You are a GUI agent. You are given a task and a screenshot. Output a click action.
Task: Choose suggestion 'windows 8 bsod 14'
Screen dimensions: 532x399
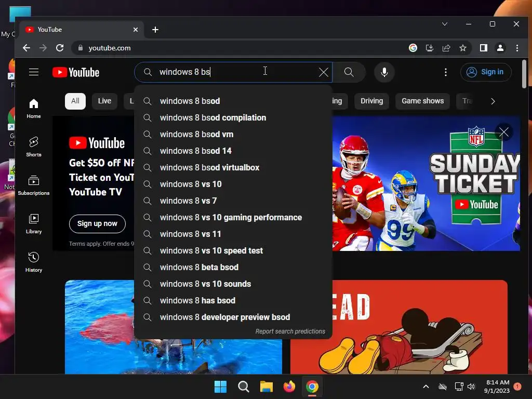(x=233, y=151)
